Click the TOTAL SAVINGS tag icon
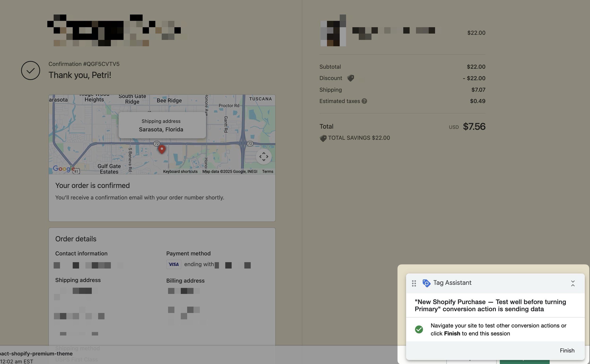Viewport: 590px width, 364px height. [323, 138]
